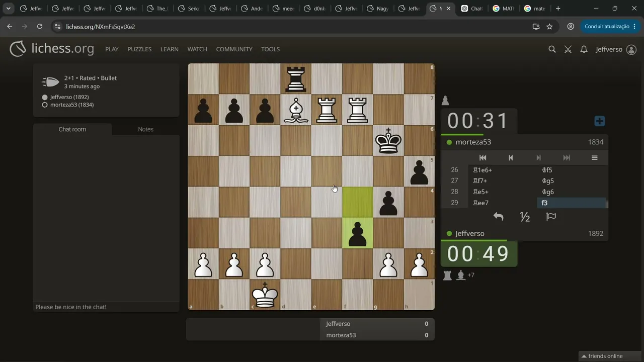Image resolution: width=644 pixels, height=362 pixels.
Task: Open Jeffverso (1892) profile link
Action: click(69, 97)
